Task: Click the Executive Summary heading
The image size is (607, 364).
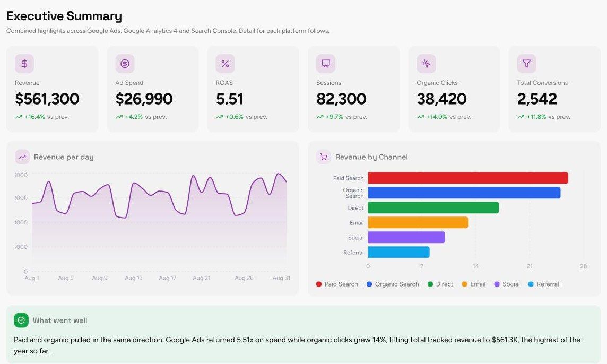Action: pyautogui.click(x=64, y=16)
